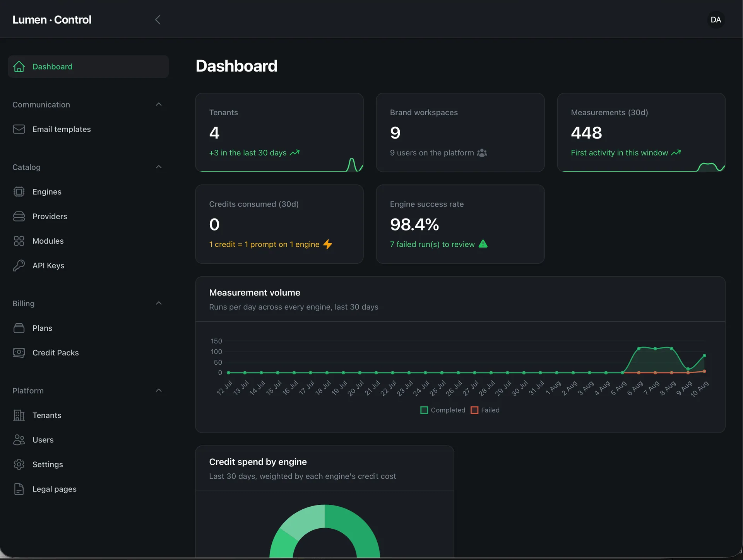
Task: Click the Providers server icon
Action: click(x=19, y=216)
